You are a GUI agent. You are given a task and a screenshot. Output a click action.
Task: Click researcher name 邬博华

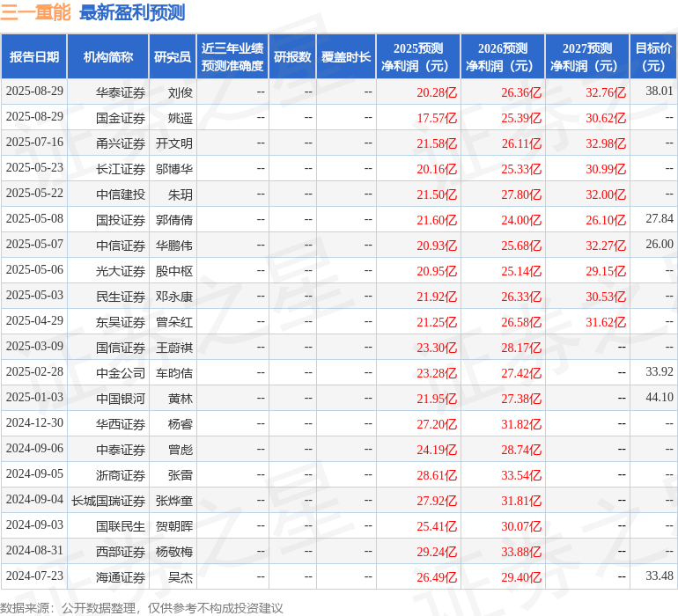pos(174,169)
